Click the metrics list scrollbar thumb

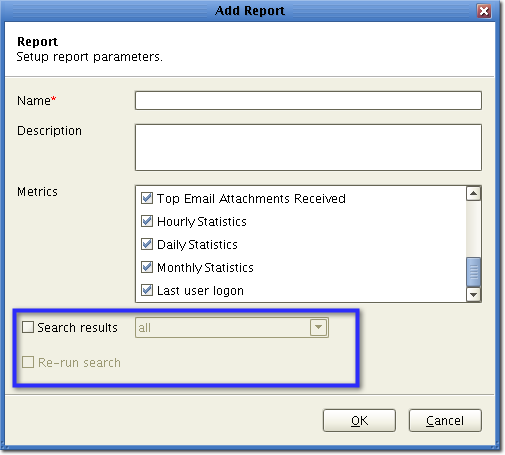[473, 272]
